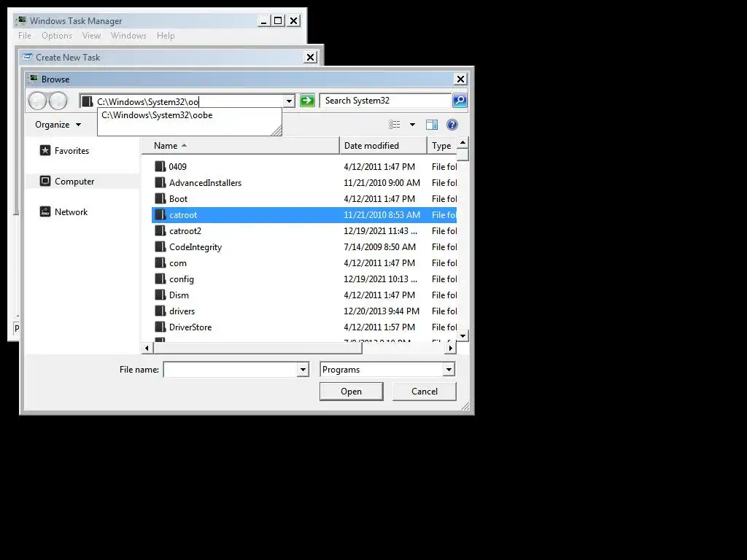
Task: Click the Change your view icon
Action: 395,125
